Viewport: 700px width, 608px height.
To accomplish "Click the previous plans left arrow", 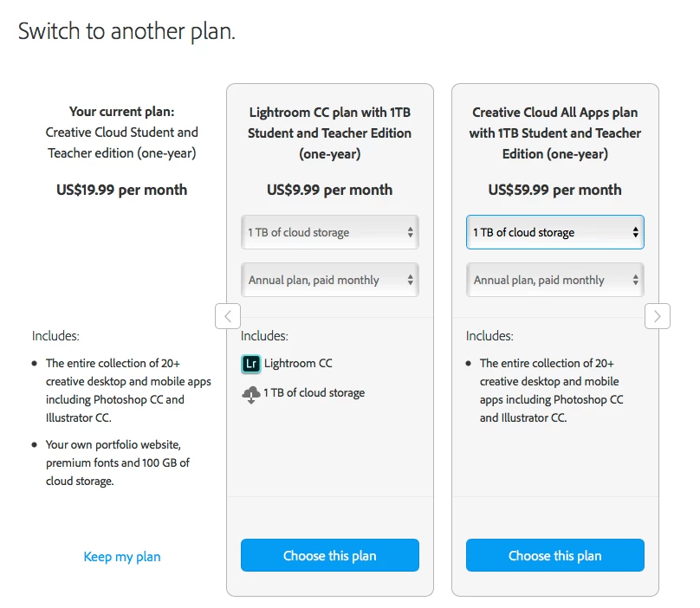I will pyautogui.click(x=227, y=316).
